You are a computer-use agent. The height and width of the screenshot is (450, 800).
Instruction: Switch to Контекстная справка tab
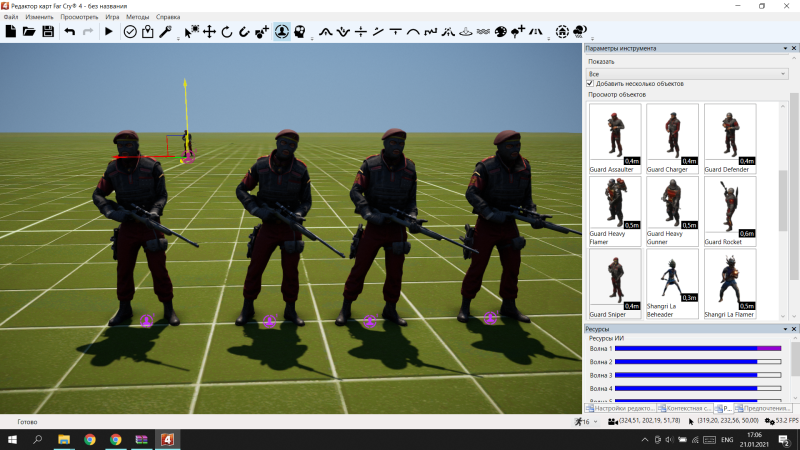coord(685,408)
